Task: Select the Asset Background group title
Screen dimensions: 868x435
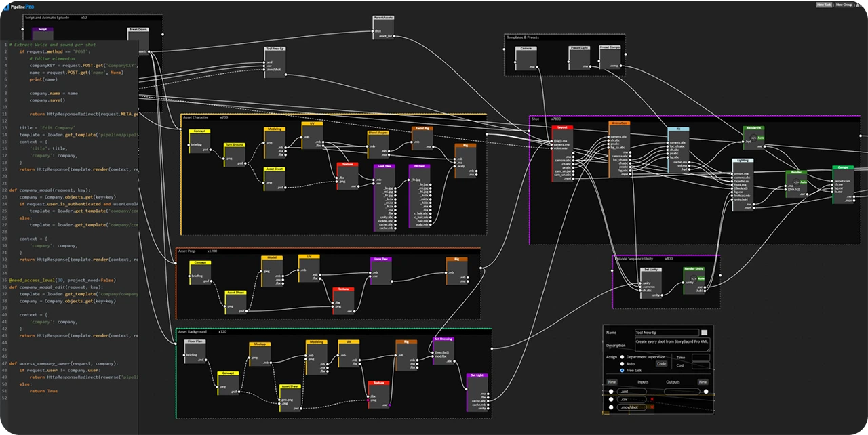Action: point(193,332)
